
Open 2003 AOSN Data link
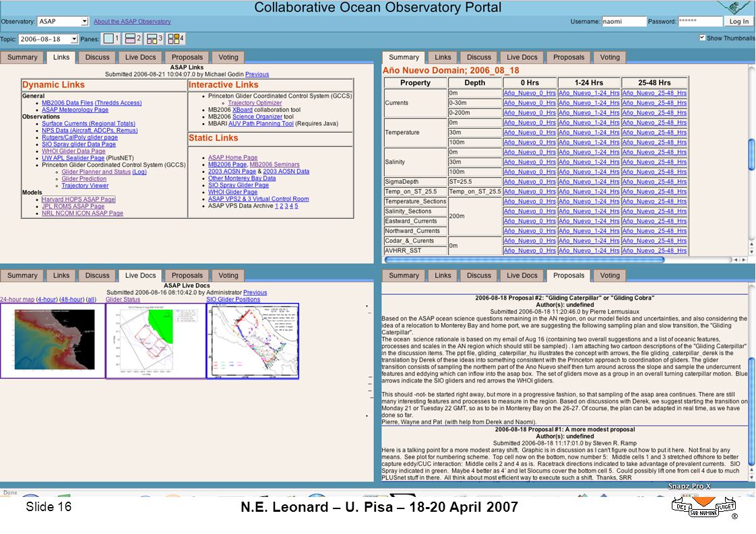(286, 171)
